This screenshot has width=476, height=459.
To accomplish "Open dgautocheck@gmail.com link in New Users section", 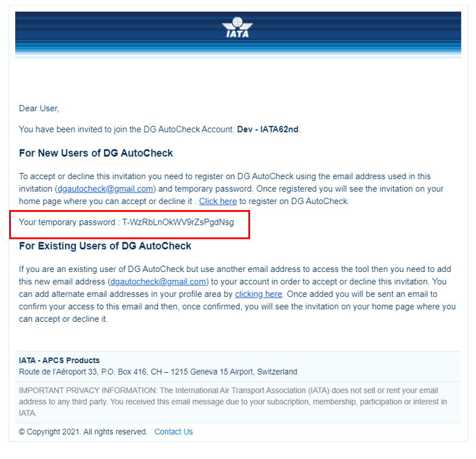I will pyautogui.click(x=106, y=189).
